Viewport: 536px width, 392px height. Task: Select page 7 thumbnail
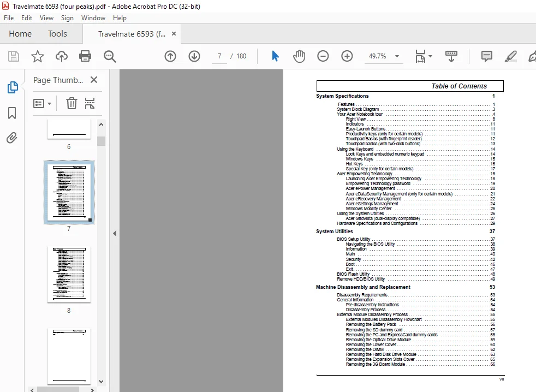coord(69,193)
